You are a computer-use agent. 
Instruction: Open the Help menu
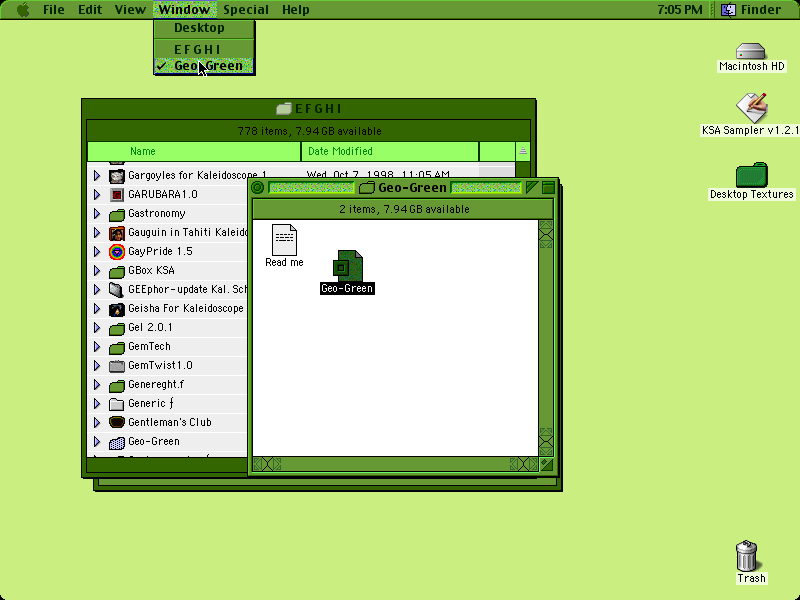coord(295,10)
